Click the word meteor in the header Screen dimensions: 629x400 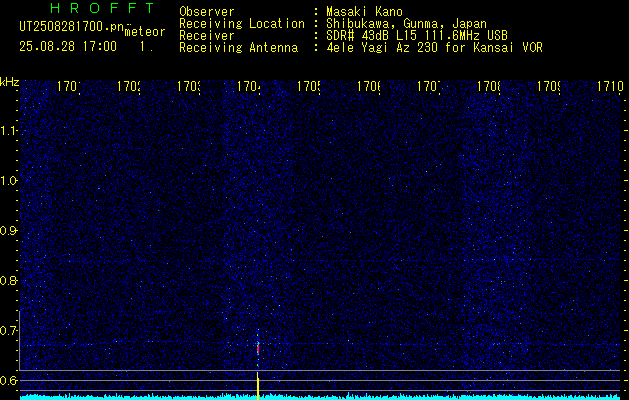point(145,32)
